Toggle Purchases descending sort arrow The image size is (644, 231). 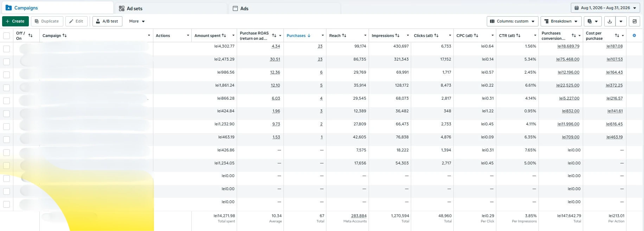(309, 36)
